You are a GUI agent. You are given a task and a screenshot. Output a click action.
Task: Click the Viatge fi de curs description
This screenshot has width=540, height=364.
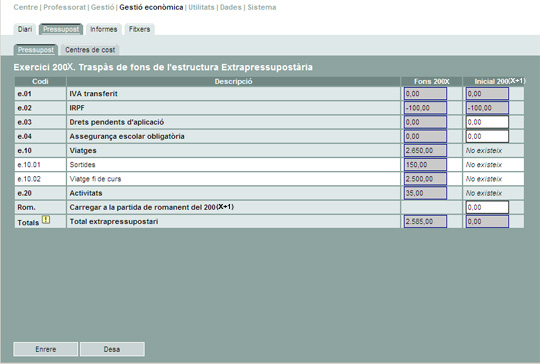tap(95, 179)
